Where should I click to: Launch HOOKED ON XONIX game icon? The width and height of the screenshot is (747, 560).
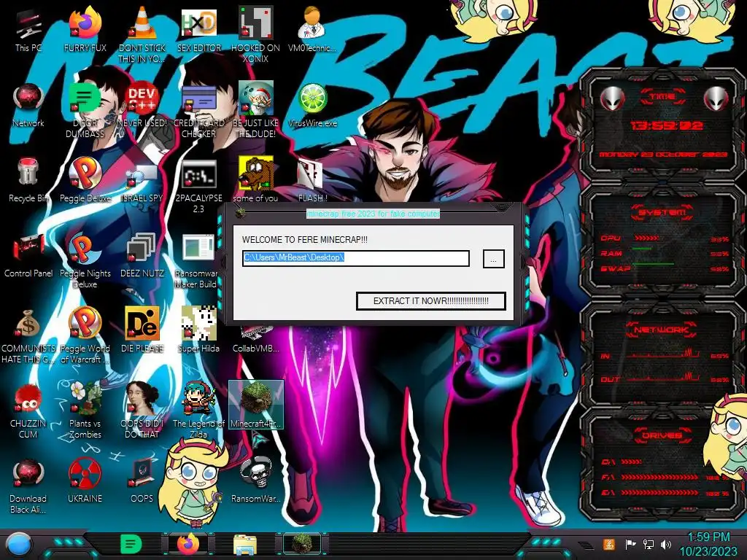(x=255, y=35)
